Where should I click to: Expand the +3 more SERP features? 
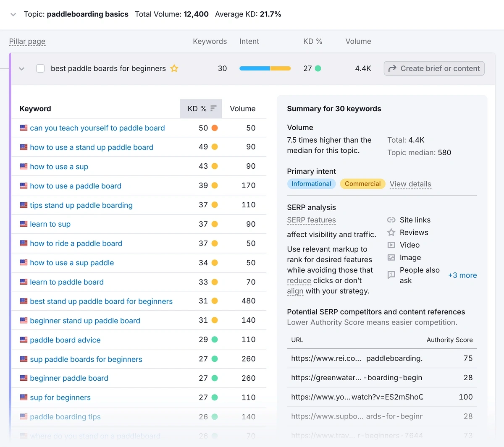(x=462, y=275)
